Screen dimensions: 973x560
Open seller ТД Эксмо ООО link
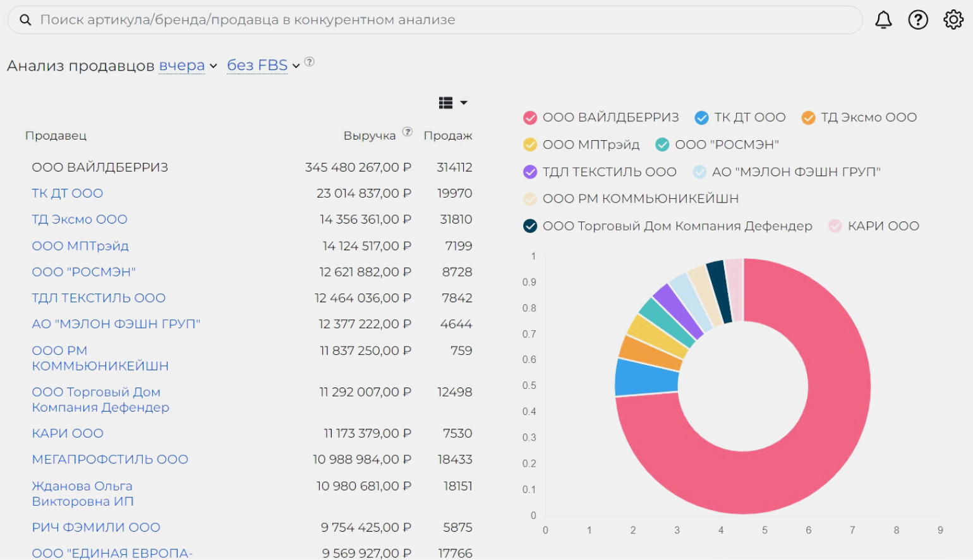[x=80, y=219]
